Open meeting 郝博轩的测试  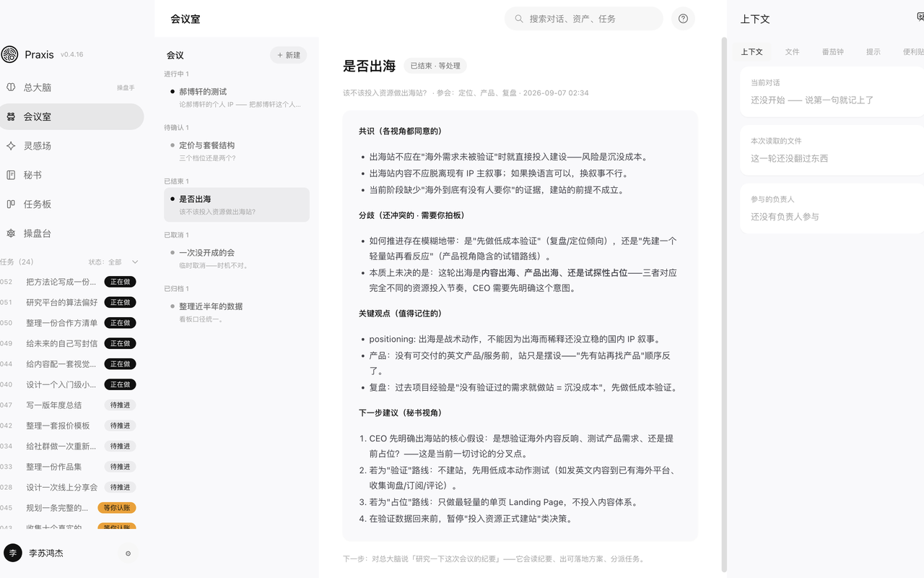(x=237, y=98)
